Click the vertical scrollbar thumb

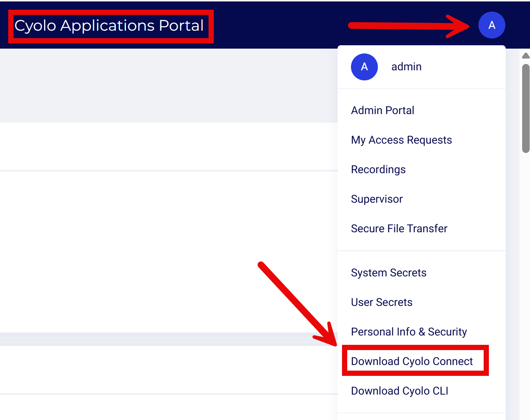(x=526, y=108)
